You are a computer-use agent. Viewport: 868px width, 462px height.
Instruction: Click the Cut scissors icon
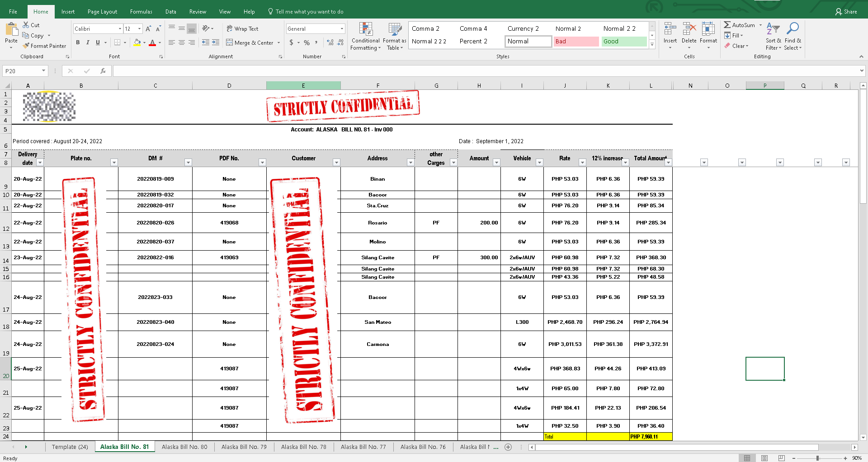pyautogui.click(x=26, y=25)
